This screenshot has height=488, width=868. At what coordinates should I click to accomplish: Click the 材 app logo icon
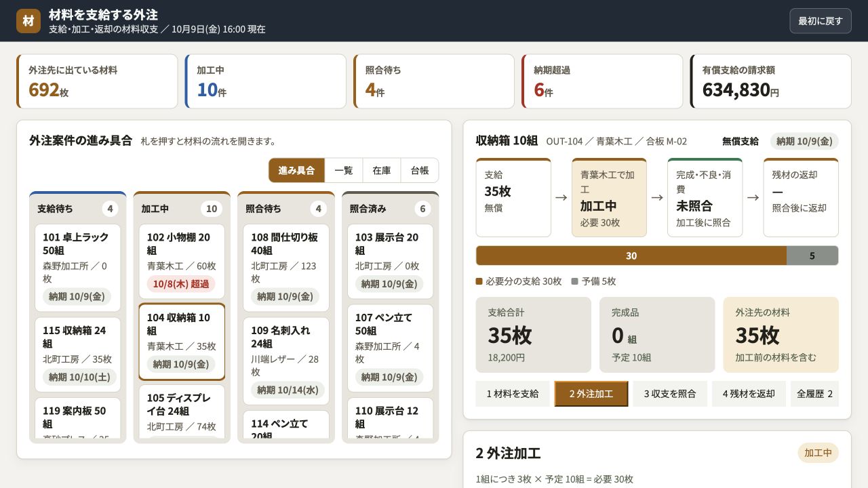(x=28, y=21)
